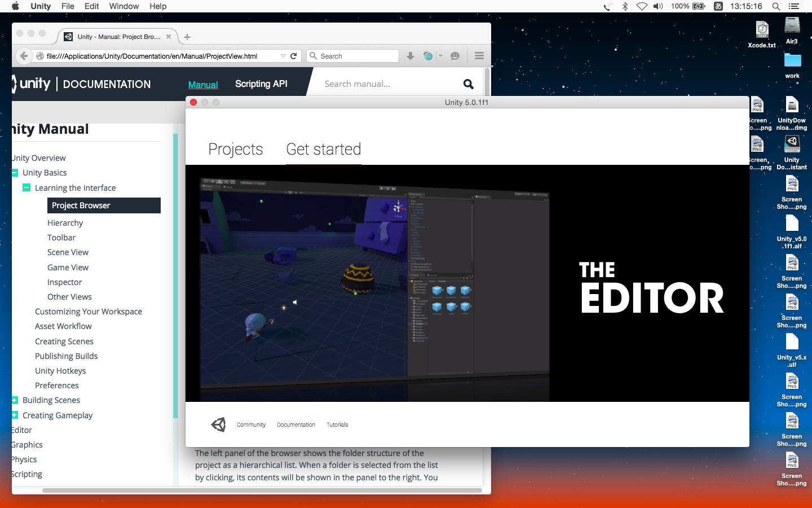Click the volume icon in the menu bar
Image resolution: width=812 pixels, height=508 pixels.
click(x=658, y=6)
